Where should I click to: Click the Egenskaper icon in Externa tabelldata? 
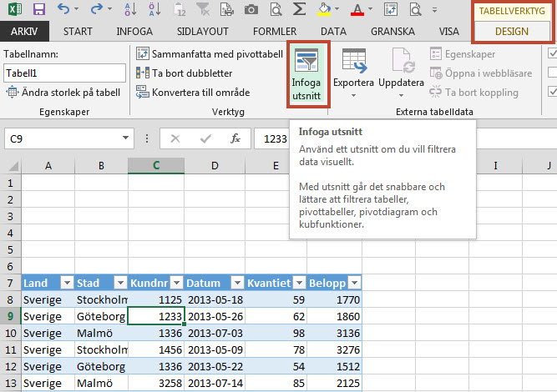[436, 54]
